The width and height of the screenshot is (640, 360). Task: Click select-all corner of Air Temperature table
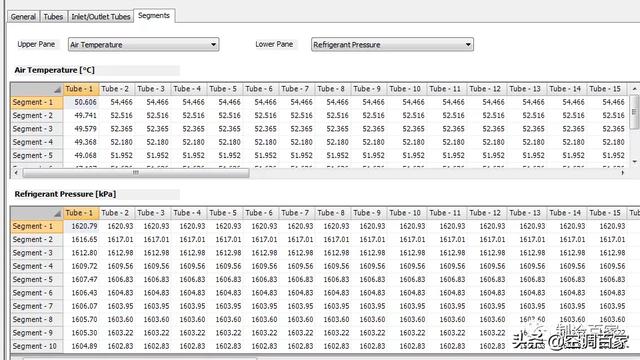coord(37,89)
